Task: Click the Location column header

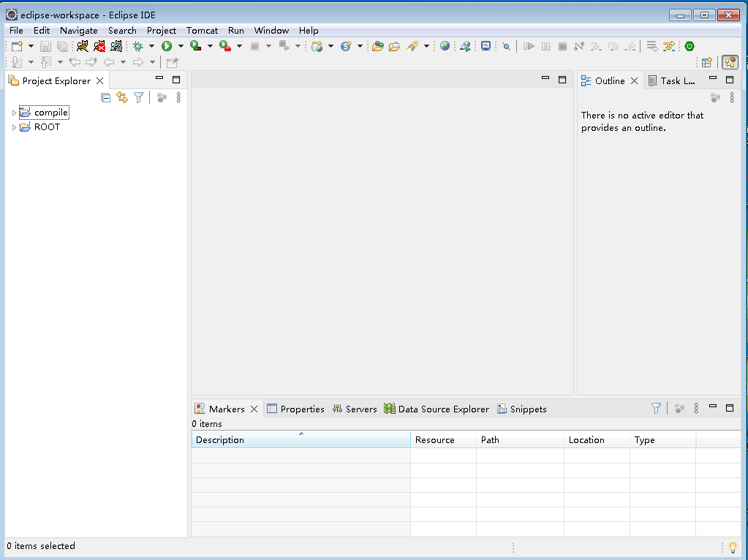Action: point(597,440)
